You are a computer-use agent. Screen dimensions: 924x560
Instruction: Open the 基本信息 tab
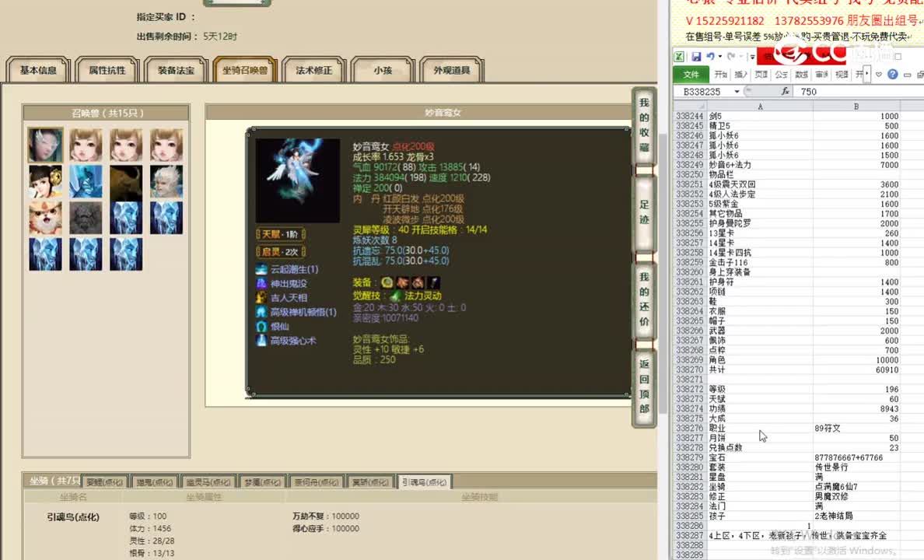(38, 70)
